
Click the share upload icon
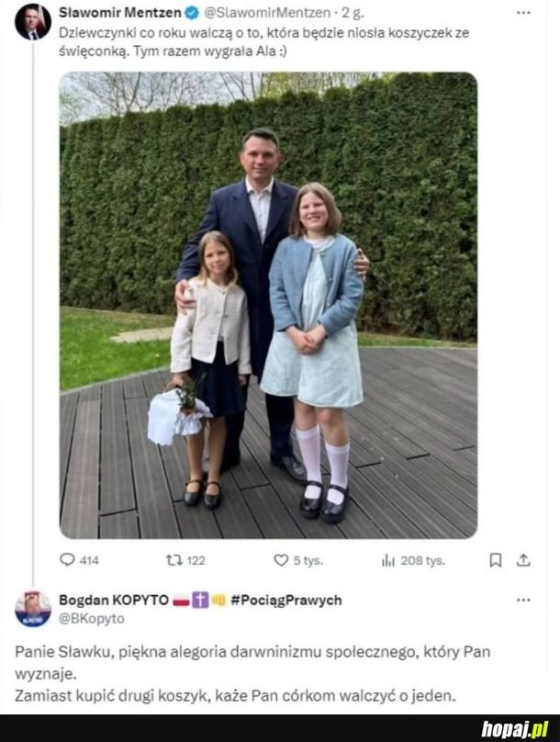[523, 560]
